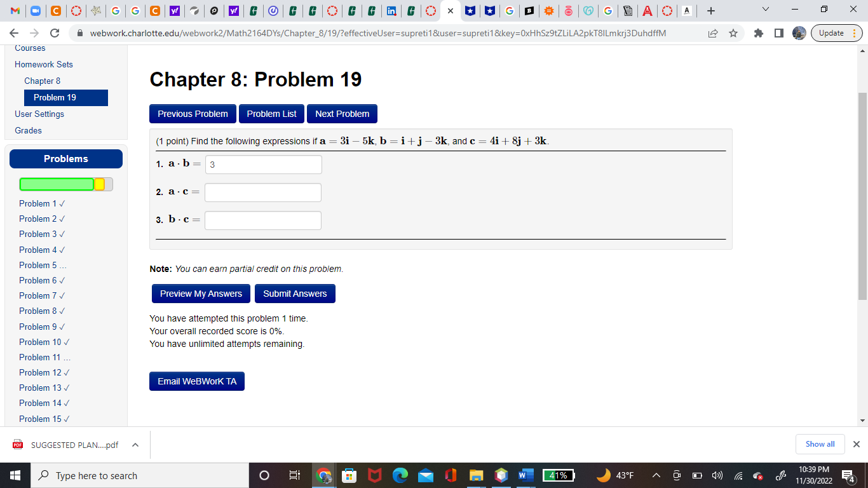Open Wi-Fi network settings icon
Screen dimensions: 868x488
pyautogui.click(x=738, y=475)
